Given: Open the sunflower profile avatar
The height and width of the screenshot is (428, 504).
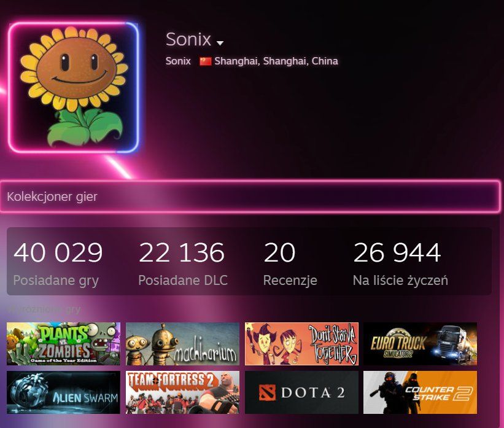Looking at the screenshot, I should (x=74, y=87).
